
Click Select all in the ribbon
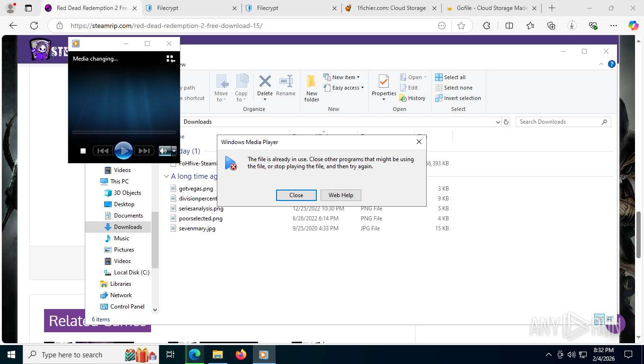click(450, 77)
